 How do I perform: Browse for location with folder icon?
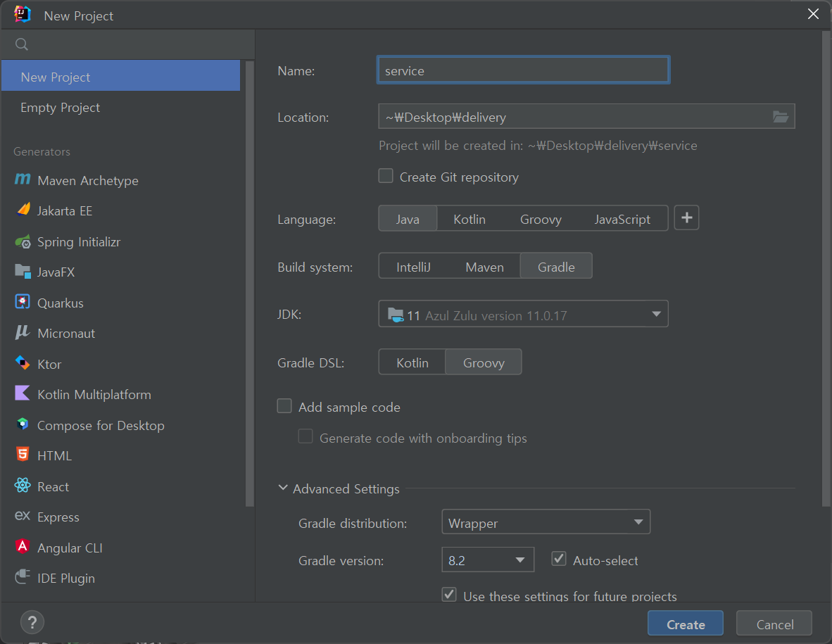coord(780,117)
